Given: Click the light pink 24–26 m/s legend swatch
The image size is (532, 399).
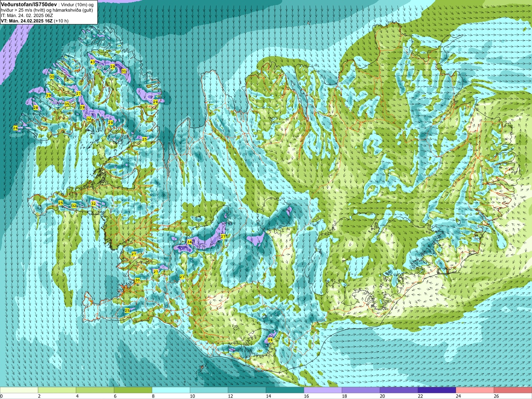Looking at the screenshot, I should tap(475, 390).
